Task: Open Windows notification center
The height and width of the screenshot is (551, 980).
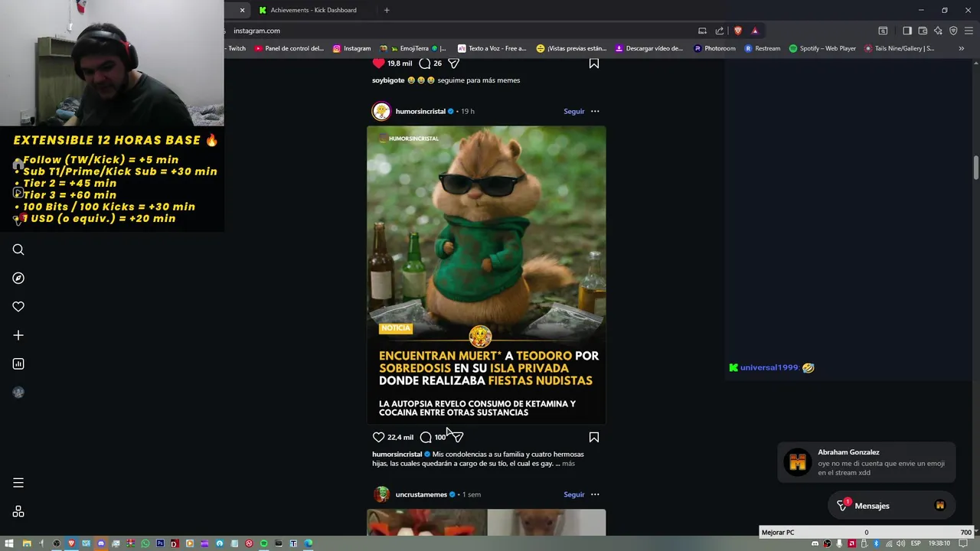Action: tap(963, 543)
